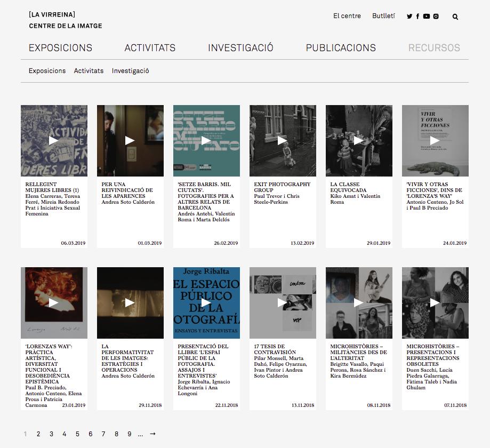Go to page 6

click(90, 434)
